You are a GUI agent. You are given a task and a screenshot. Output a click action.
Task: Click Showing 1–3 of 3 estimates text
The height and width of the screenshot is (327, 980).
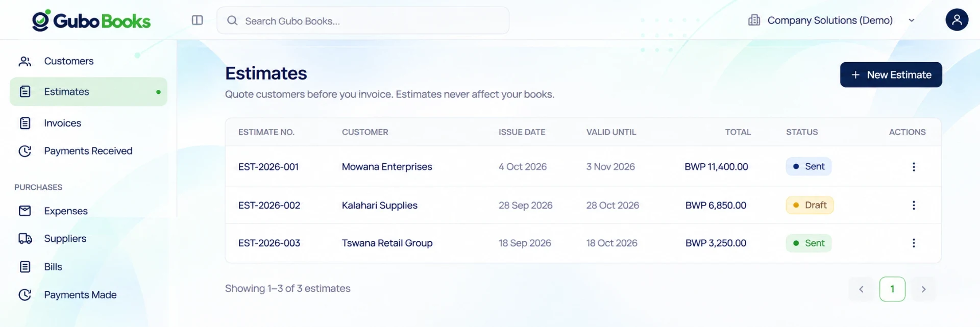coord(288,289)
